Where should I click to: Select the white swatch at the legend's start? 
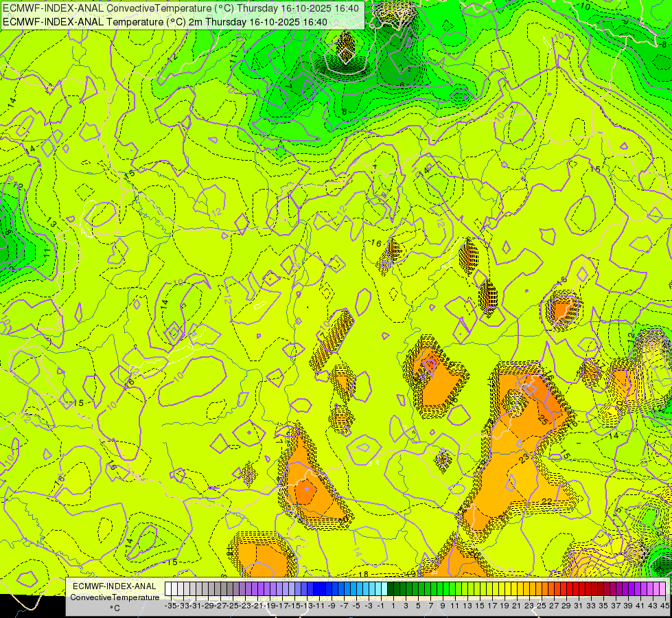168,588
